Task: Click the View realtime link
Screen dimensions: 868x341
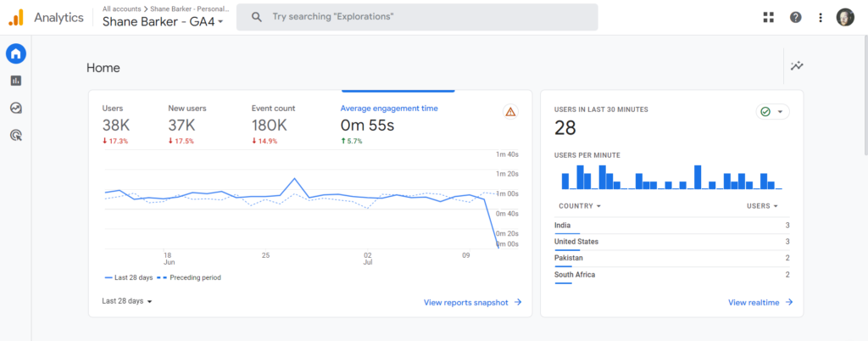Action: point(760,302)
